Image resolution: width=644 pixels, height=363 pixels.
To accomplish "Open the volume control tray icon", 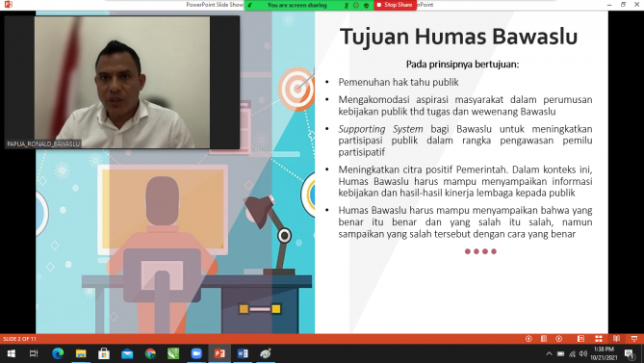I will coord(583,353).
